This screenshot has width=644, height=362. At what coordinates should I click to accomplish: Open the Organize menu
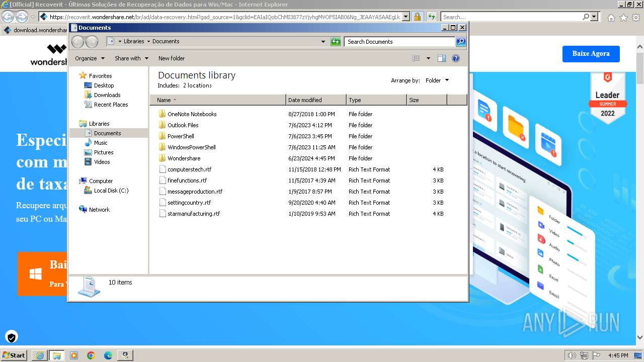[90, 58]
